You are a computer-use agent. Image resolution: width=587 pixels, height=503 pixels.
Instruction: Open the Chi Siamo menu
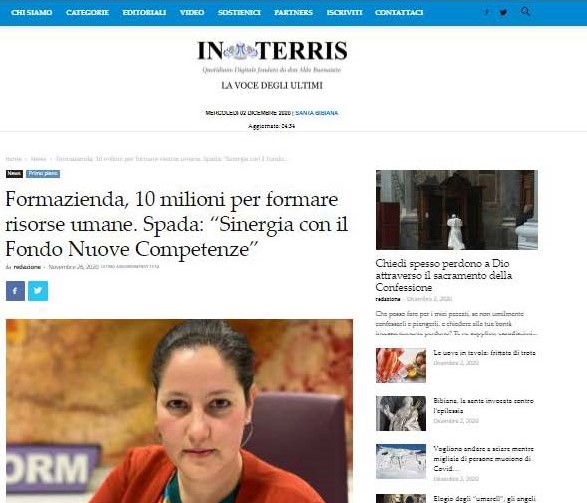[32, 12]
